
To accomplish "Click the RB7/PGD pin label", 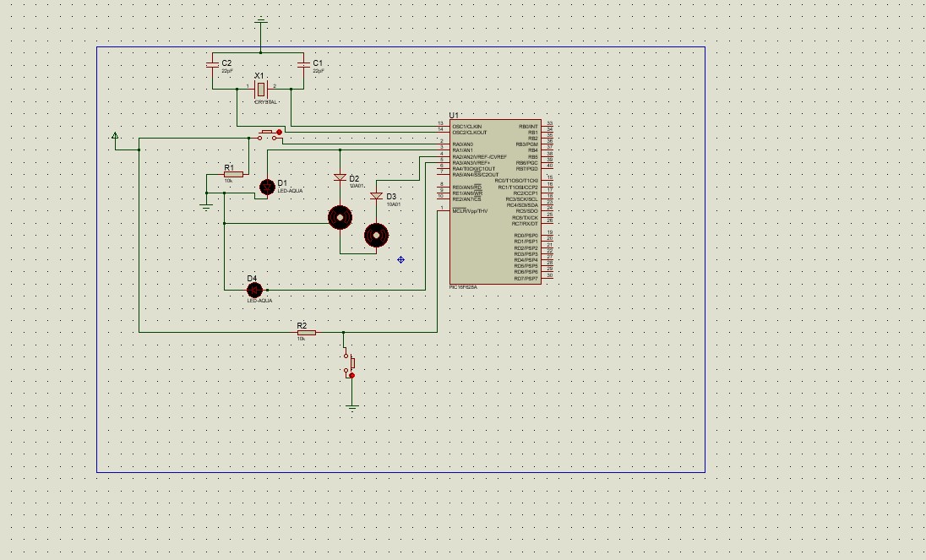I will (x=527, y=169).
